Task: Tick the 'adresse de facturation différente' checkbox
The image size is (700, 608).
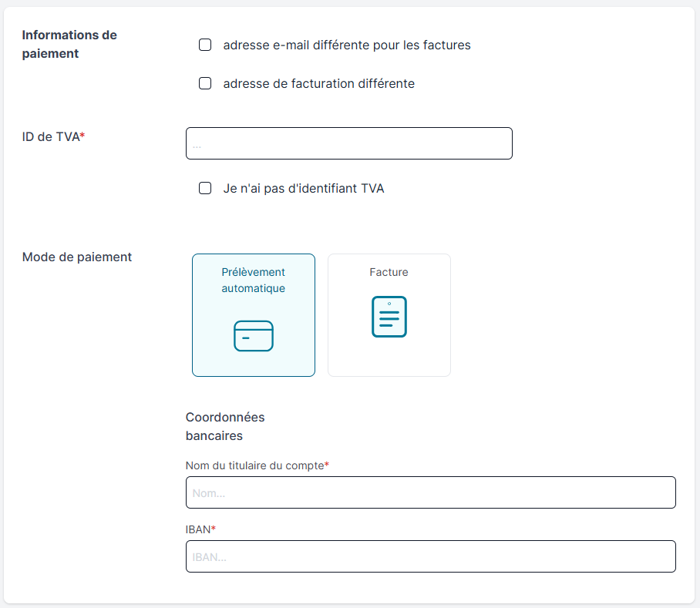Action: pyautogui.click(x=205, y=83)
